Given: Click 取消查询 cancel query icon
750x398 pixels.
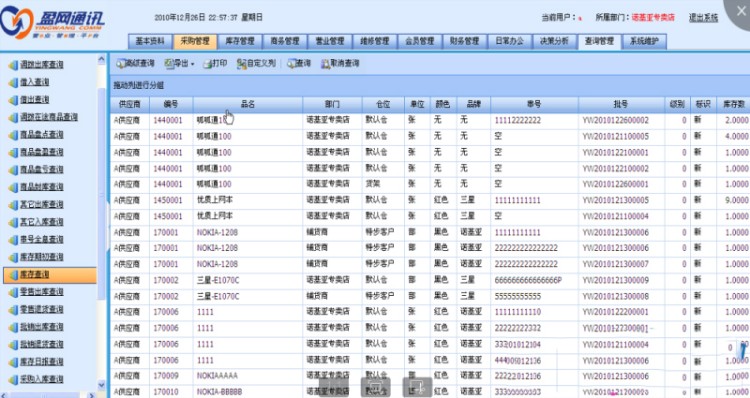Looking at the screenshot, I should [340, 63].
